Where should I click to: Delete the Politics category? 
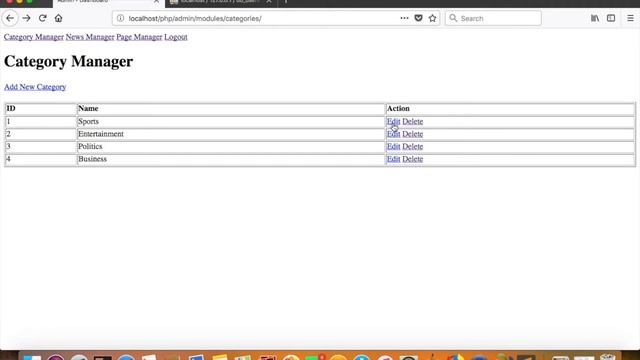(413, 147)
